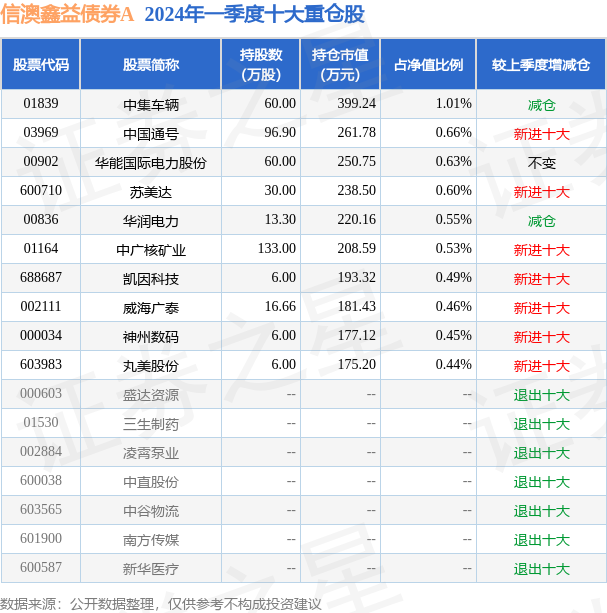Select stock name 中谷物流
607x613 pixels.
(151, 510)
